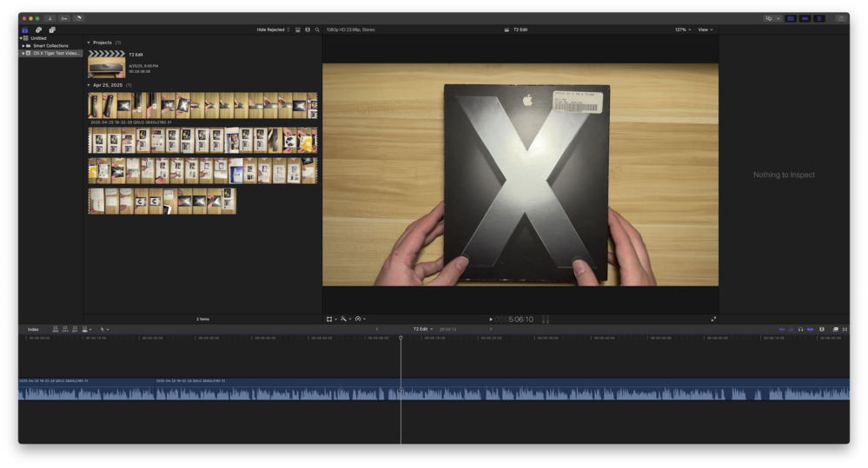Click Connect clip to primary storyline
The height and width of the screenshot is (468, 868).
click(x=56, y=330)
